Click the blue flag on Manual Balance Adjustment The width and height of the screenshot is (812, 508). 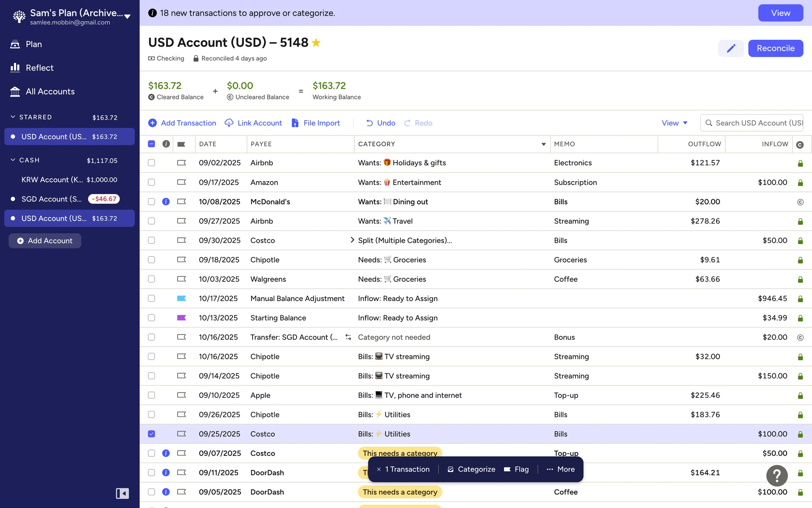point(181,298)
